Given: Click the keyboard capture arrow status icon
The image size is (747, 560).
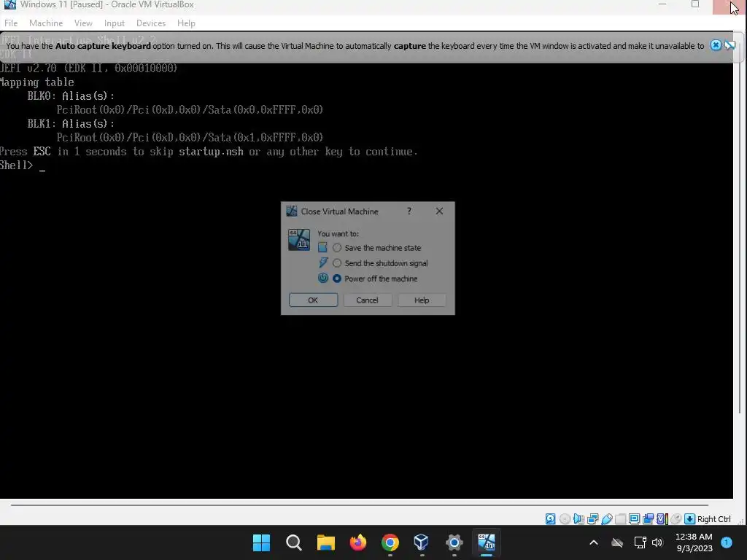Looking at the screenshot, I should (689, 519).
